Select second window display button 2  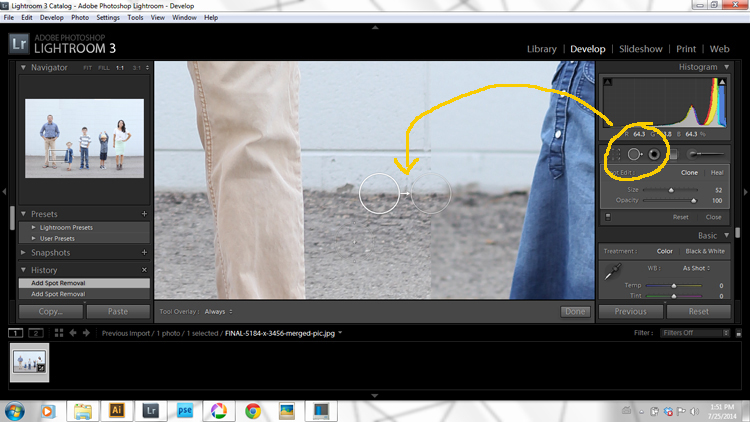(36, 333)
